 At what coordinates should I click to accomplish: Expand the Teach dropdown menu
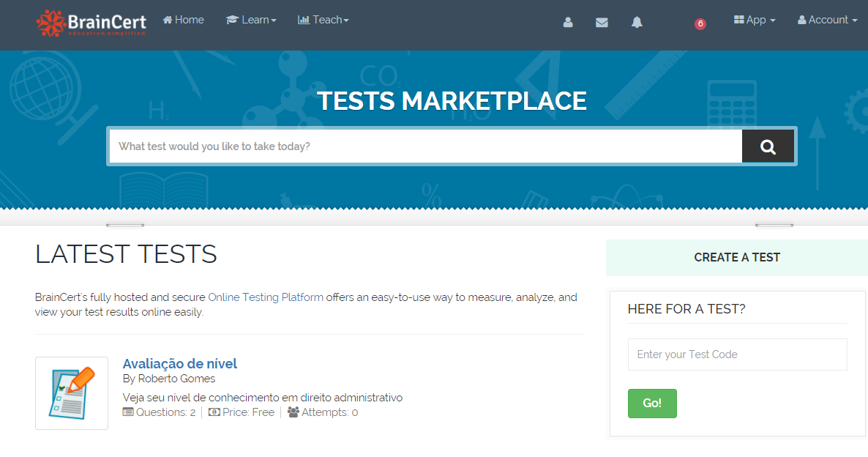[323, 21]
